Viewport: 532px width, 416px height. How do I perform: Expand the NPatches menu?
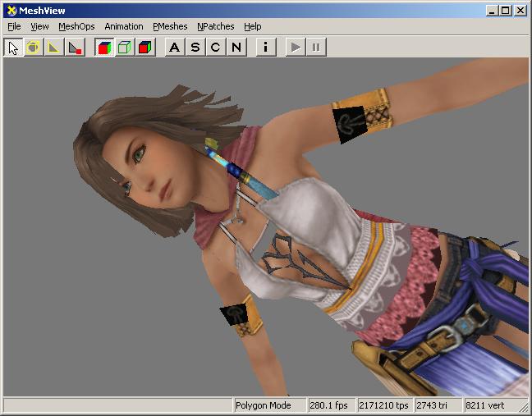pos(215,26)
